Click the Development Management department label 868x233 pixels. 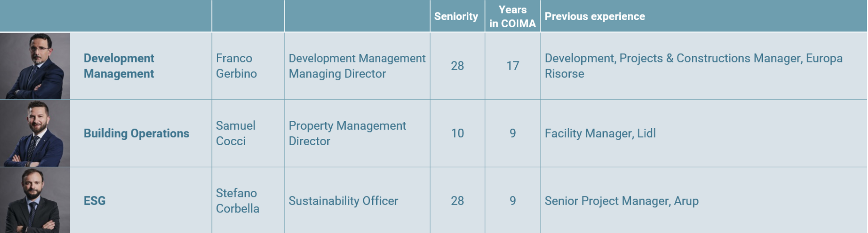pyautogui.click(x=119, y=66)
